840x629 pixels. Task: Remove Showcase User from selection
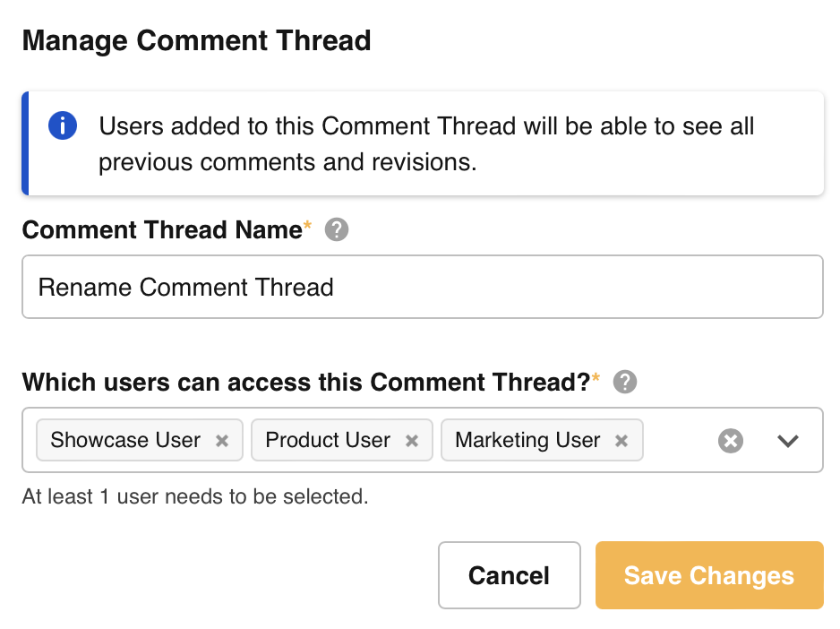(222, 441)
